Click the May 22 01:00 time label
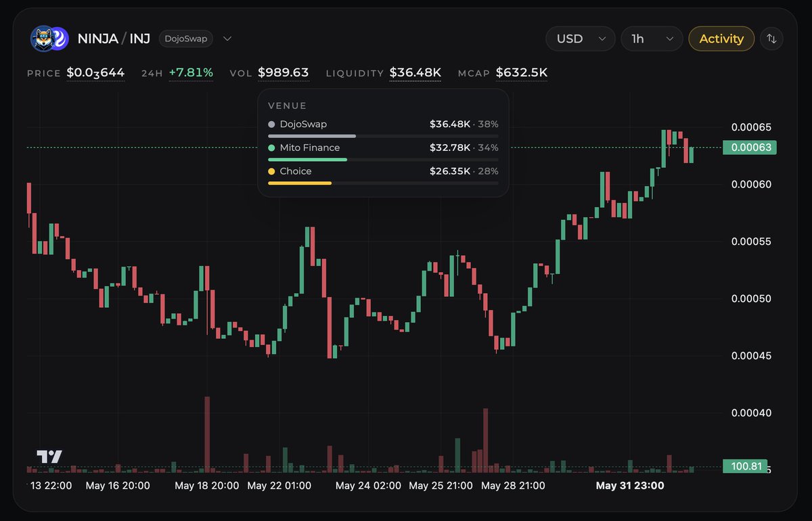The width and height of the screenshot is (812, 521). [279, 486]
